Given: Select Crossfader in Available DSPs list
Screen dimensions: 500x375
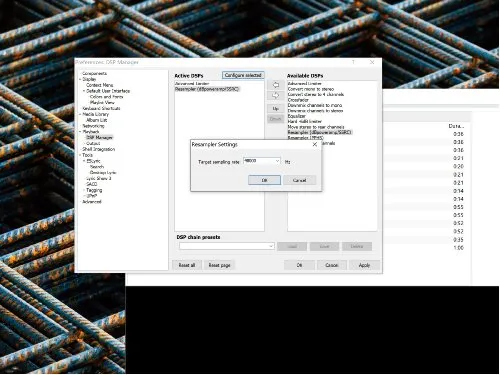Looking at the screenshot, I should 298,100.
